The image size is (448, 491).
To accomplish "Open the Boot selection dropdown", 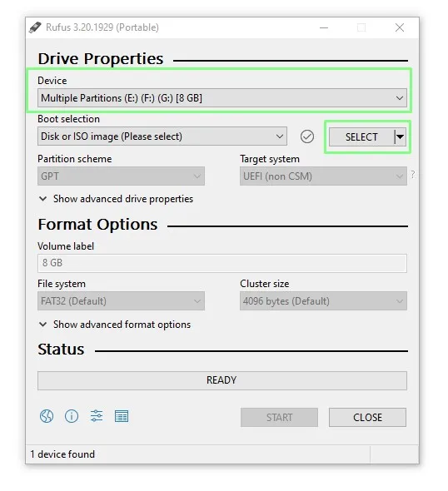I will pyautogui.click(x=162, y=136).
